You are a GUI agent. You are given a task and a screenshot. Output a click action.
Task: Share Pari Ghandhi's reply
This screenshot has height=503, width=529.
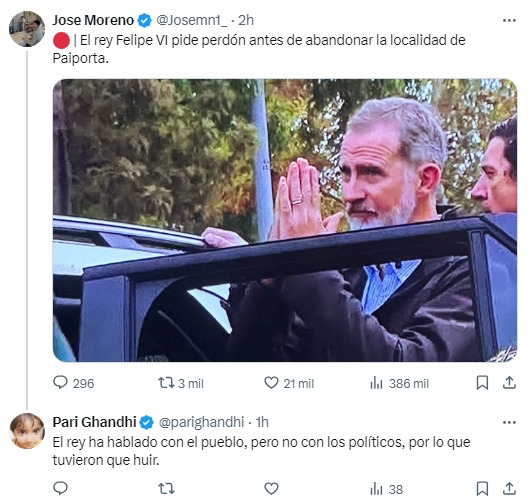click(x=509, y=488)
